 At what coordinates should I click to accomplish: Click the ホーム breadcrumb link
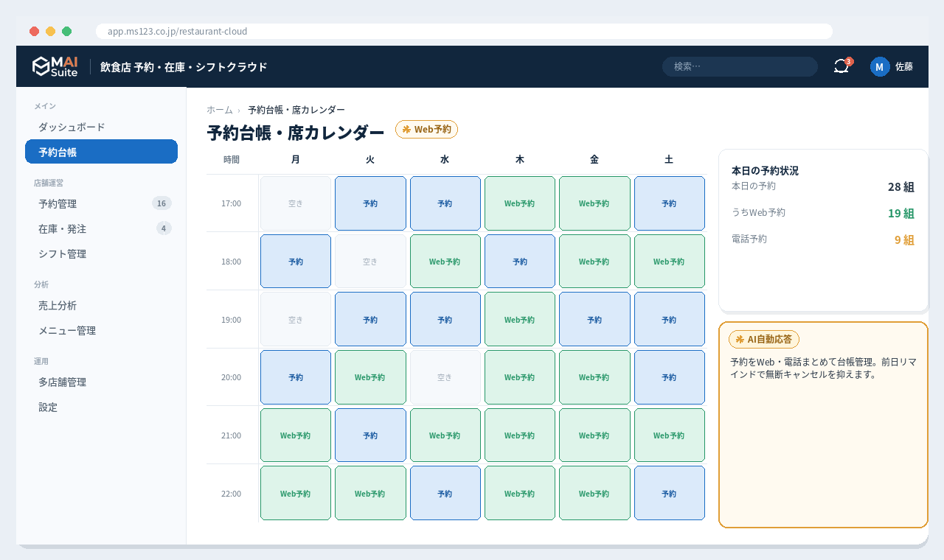tap(220, 110)
